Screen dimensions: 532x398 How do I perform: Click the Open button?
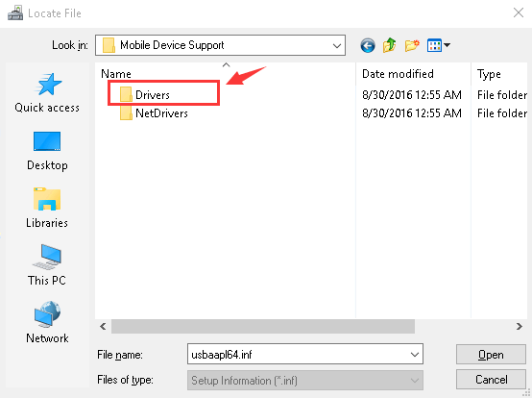[491, 355]
